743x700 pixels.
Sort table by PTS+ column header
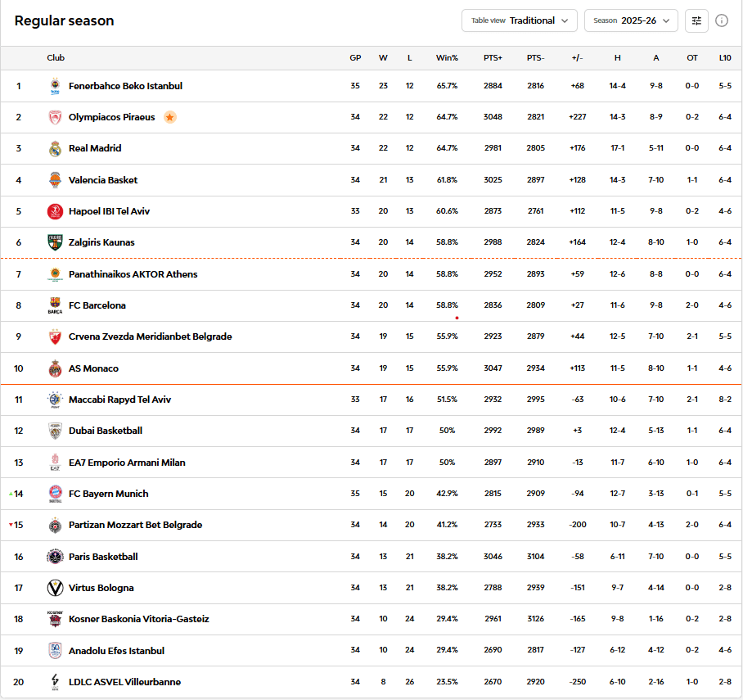[x=493, y=58]
